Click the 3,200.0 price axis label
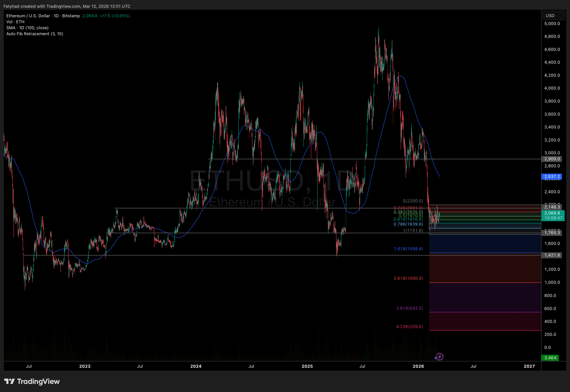 tap(552, 140)
